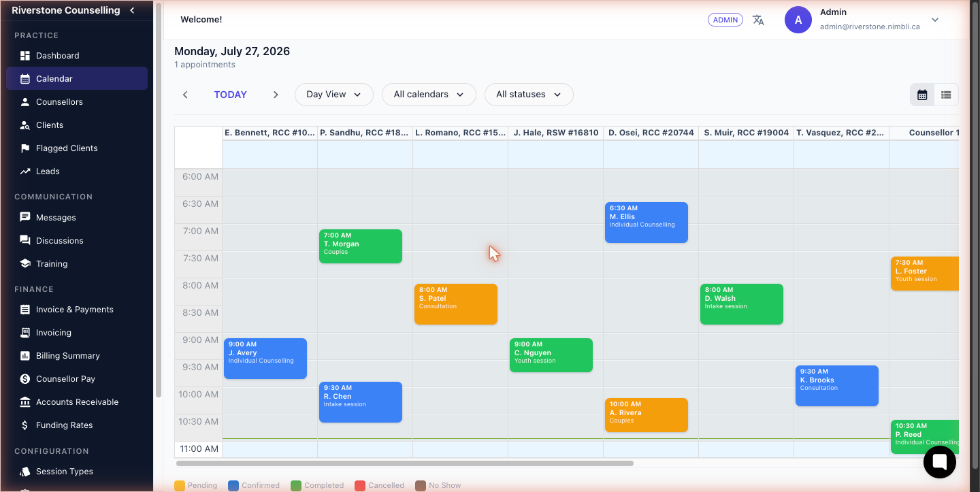Screen dimensions: 980x492
Task: Collapse the Riverstone Counselling sidebar
Action: [132, 10]
